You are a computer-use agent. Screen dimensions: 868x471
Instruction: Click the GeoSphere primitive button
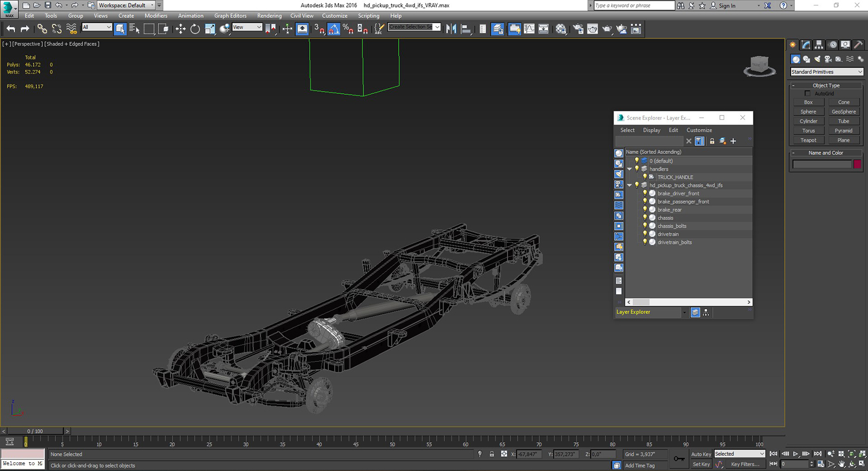coord(844,112)
